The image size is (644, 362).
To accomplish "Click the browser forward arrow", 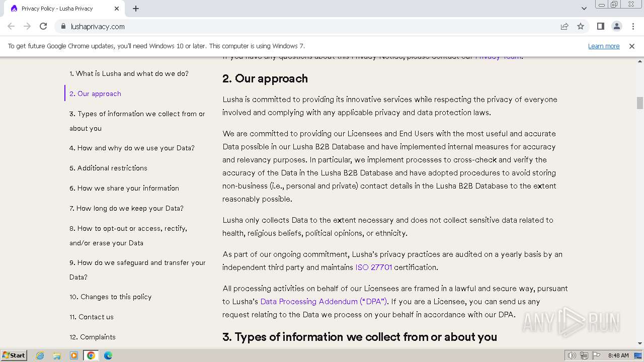I will click(27, 26).
